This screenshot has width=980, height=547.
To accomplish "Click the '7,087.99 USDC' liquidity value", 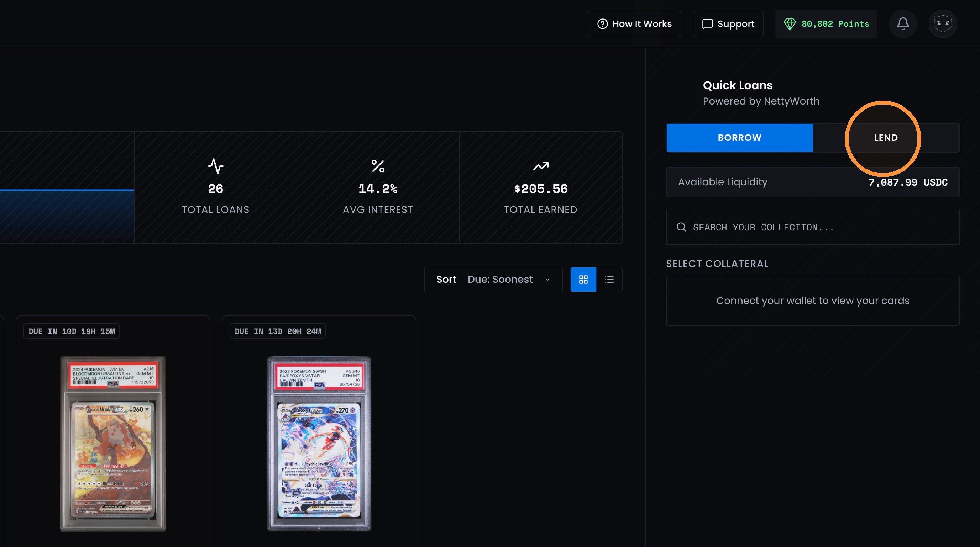I will [908, 182].
